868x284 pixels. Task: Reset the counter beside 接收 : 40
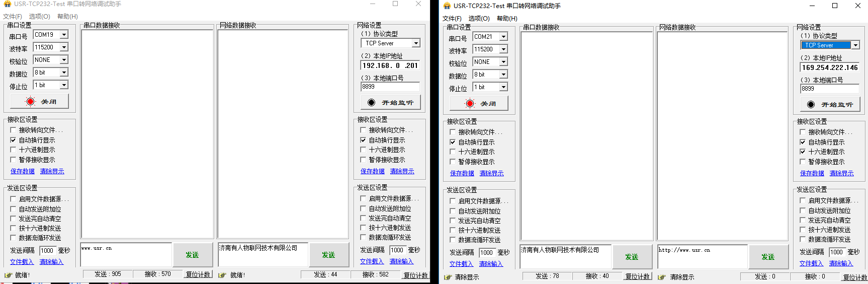(x=638, y=276)
